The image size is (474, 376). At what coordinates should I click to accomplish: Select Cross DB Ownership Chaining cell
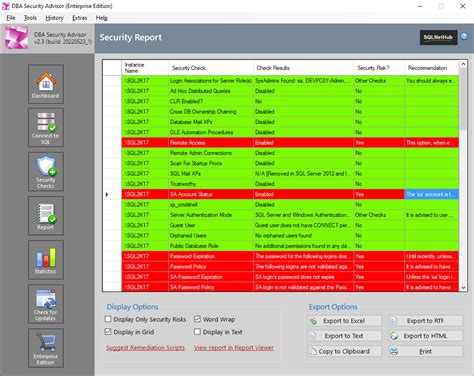point(211,112)
